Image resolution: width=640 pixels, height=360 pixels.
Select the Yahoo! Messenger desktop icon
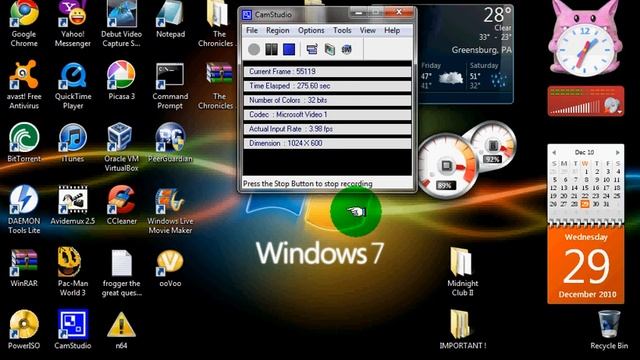tap(73, 23)
